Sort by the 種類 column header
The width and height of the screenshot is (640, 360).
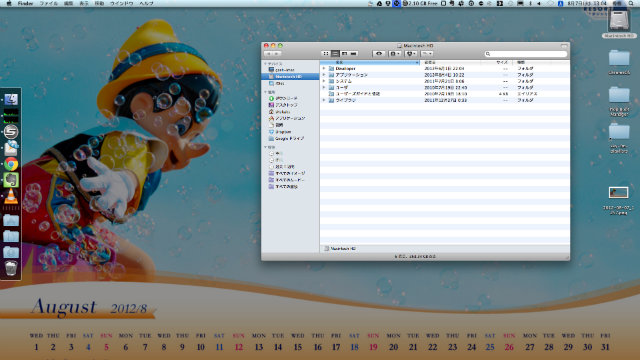[x=541, y=62]
